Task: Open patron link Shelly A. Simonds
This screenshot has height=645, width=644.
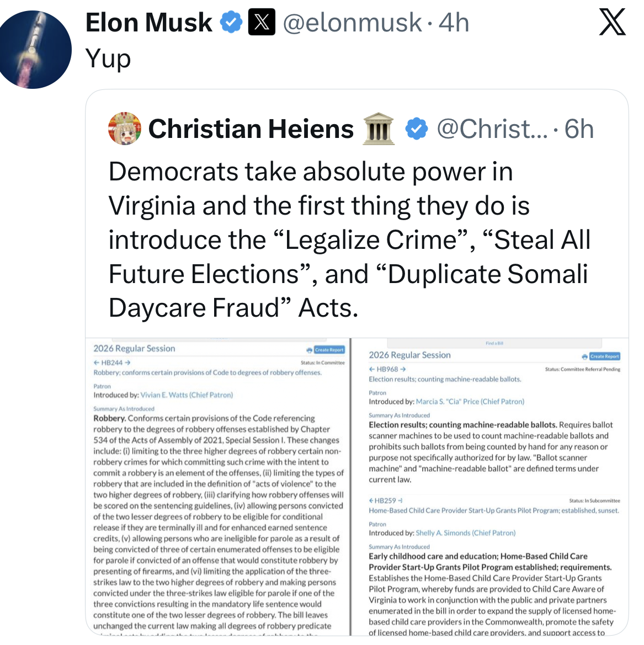Action: (465, 533)
